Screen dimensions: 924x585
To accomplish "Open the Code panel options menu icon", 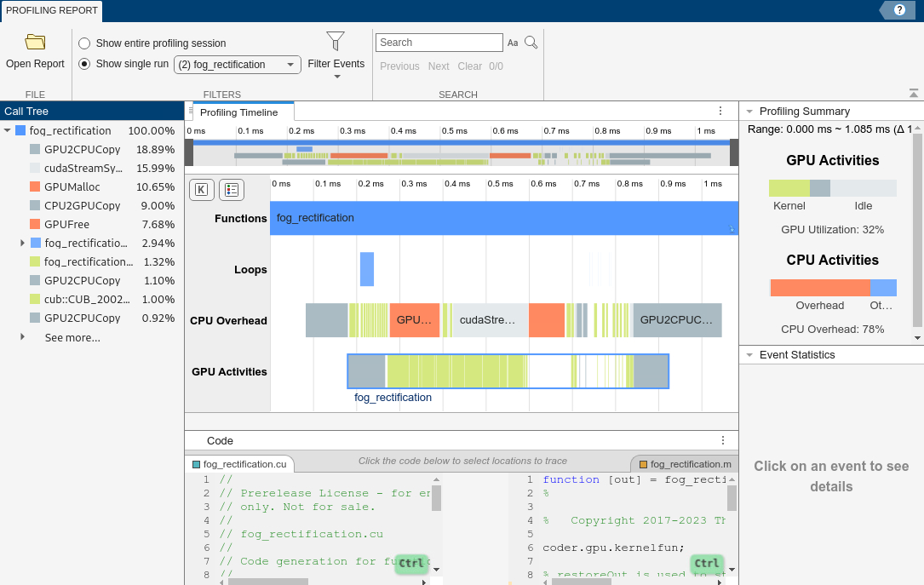I will 722,440.
